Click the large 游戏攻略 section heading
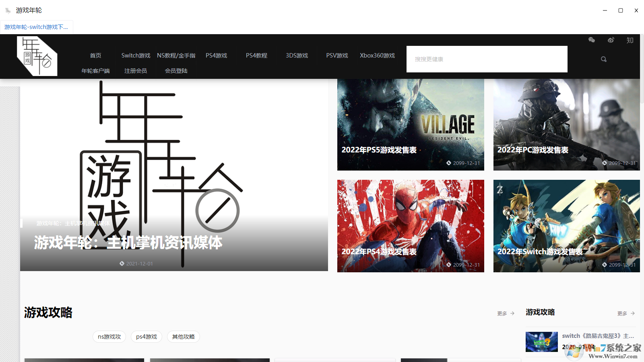Image resolution: width=644 pixels, height=362 pixels. [48, 313]
